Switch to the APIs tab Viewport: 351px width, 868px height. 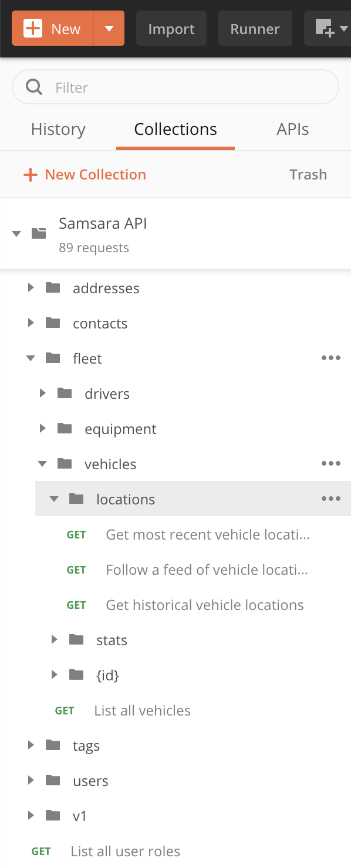point(293,130)
